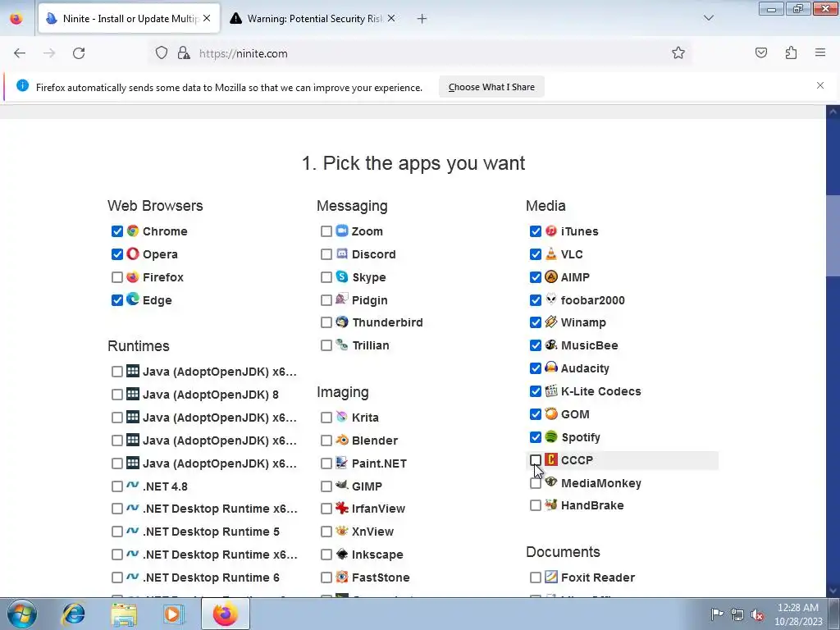Click the foobar2000 alien icon
Image resolution: width=840 pixels, height=630 pixels.
[551, 299]
